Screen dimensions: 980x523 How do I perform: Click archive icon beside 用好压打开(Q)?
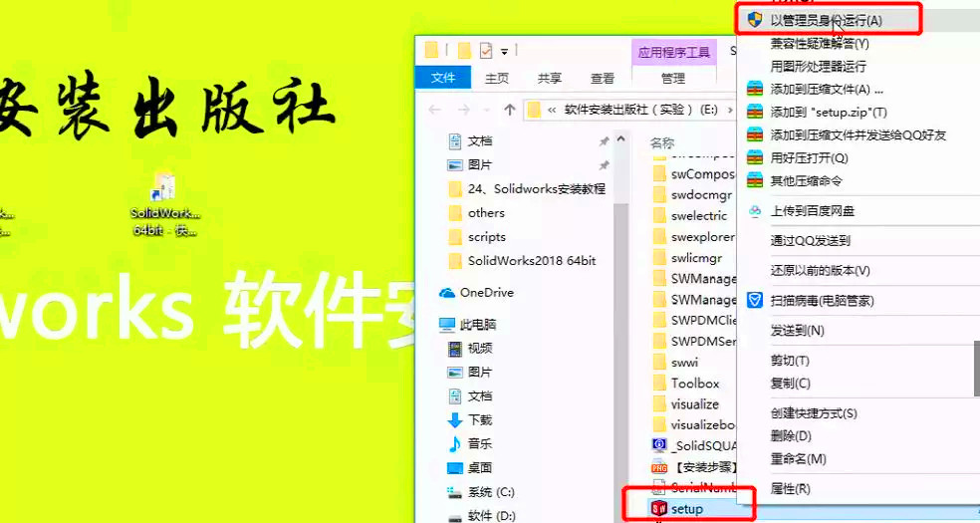pos(755,157)
